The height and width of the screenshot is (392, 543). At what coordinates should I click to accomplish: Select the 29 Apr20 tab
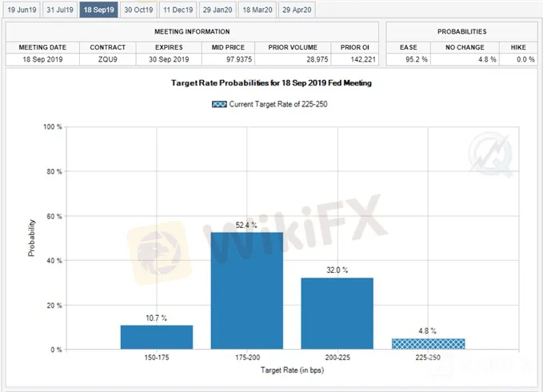pos(297,10)
